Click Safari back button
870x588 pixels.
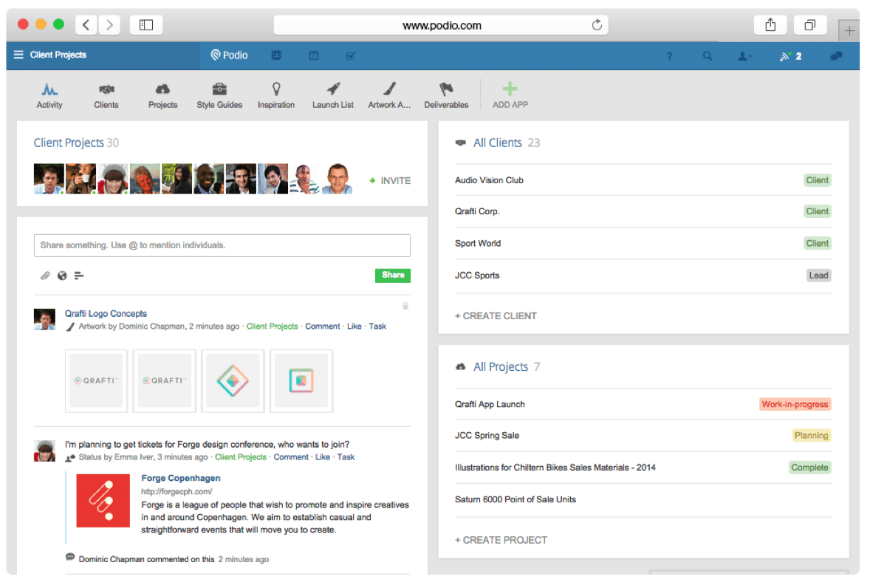tap(86, 25)
